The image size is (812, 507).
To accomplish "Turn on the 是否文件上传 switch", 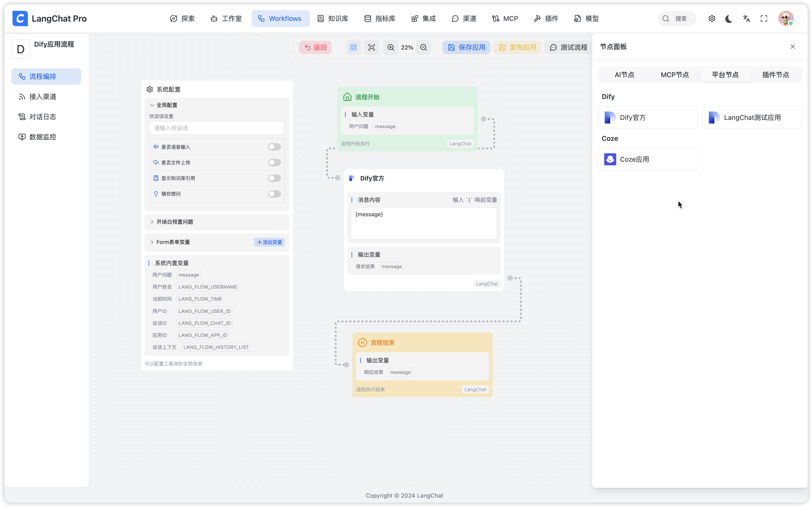I will [x=274, y=163].
